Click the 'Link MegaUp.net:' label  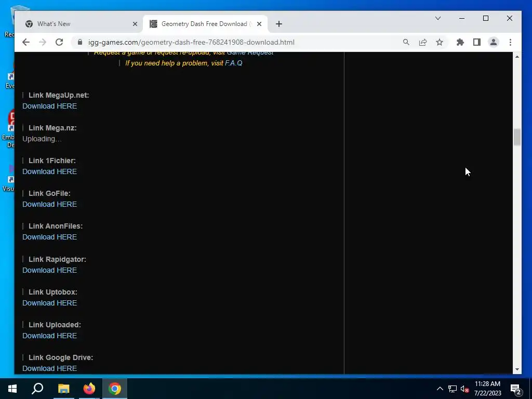pyautogui.click(x=59, y=96)
